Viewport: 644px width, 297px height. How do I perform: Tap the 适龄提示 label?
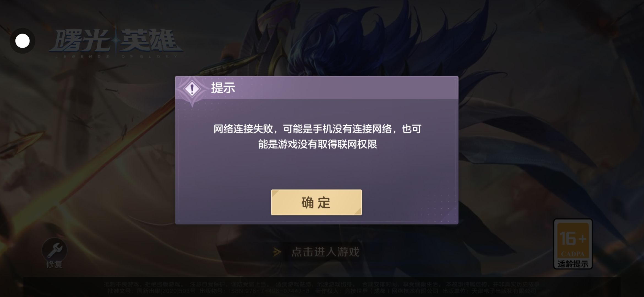tap(573, 264)
